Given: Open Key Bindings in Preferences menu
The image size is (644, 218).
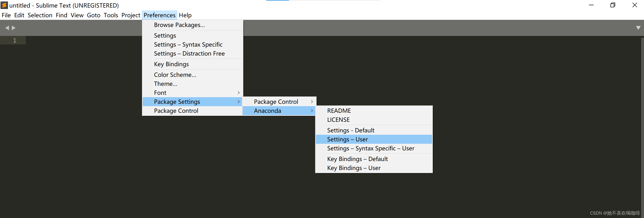Looking at the screenshot, I should (193, 64).
